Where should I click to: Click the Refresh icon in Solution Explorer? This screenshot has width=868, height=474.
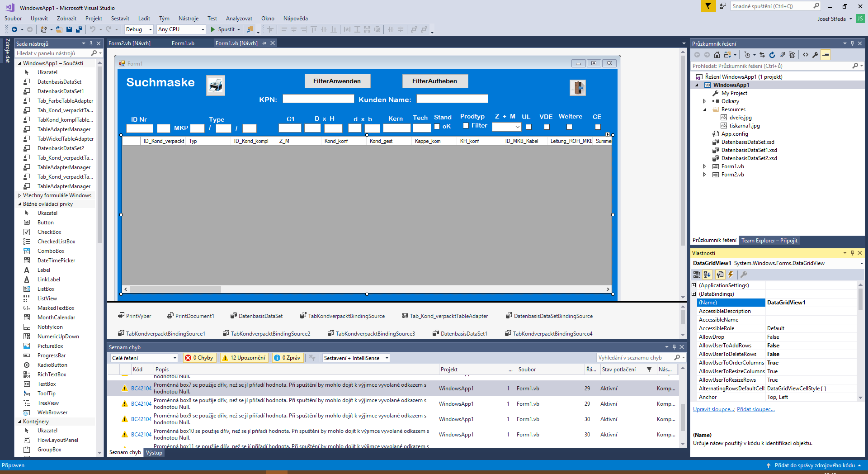[772, 55]
